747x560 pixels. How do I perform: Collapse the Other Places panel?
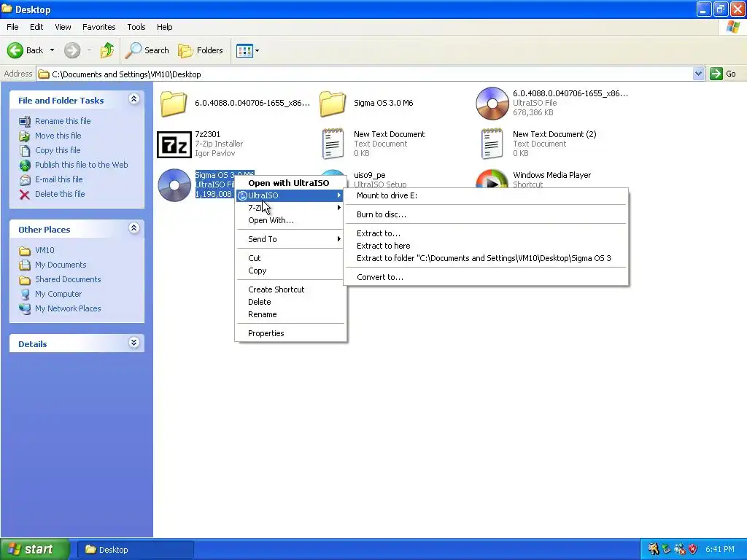(134, 228)
